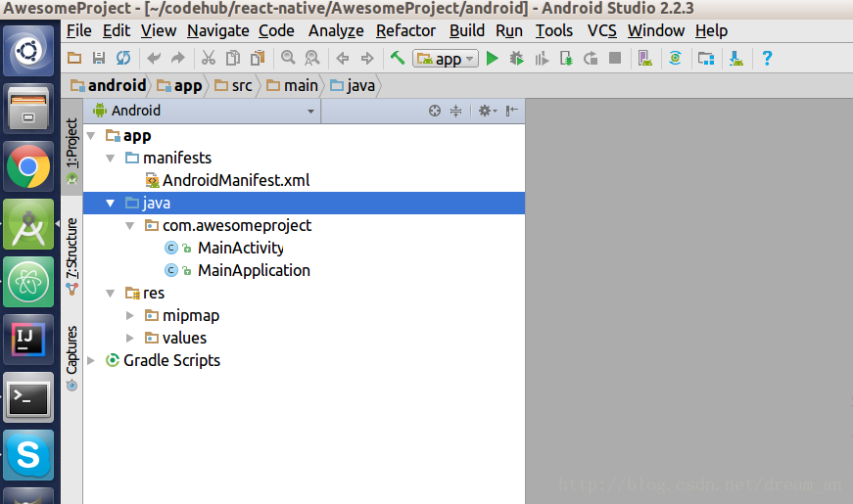Open the Project Structure icon
Image resolution: width=853 pixels, height=504 pixels.
click(706, 58)
